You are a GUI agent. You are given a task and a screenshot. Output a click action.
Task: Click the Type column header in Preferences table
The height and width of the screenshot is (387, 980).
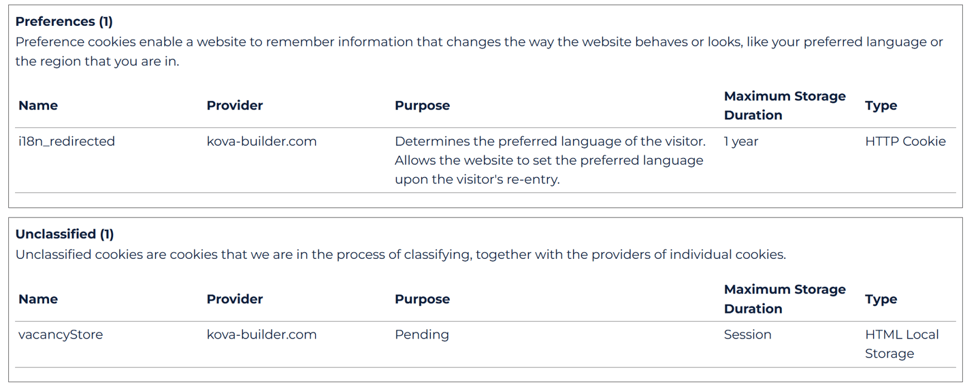(x=881, y=106)
